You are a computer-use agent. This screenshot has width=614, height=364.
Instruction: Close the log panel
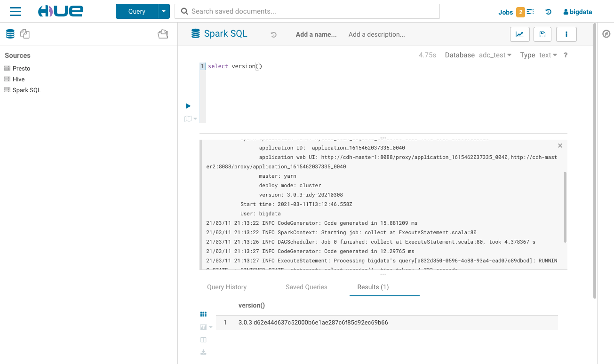click(x=560, y=146)
